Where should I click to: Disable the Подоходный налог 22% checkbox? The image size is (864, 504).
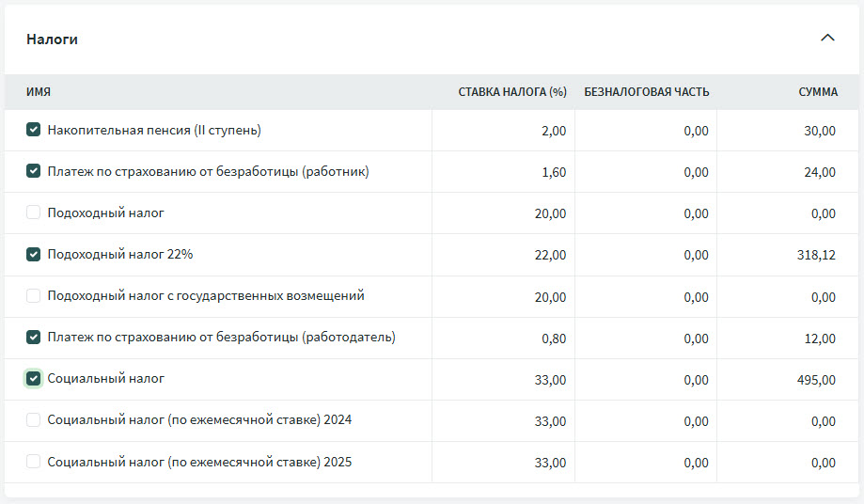(x=34, y=254)
